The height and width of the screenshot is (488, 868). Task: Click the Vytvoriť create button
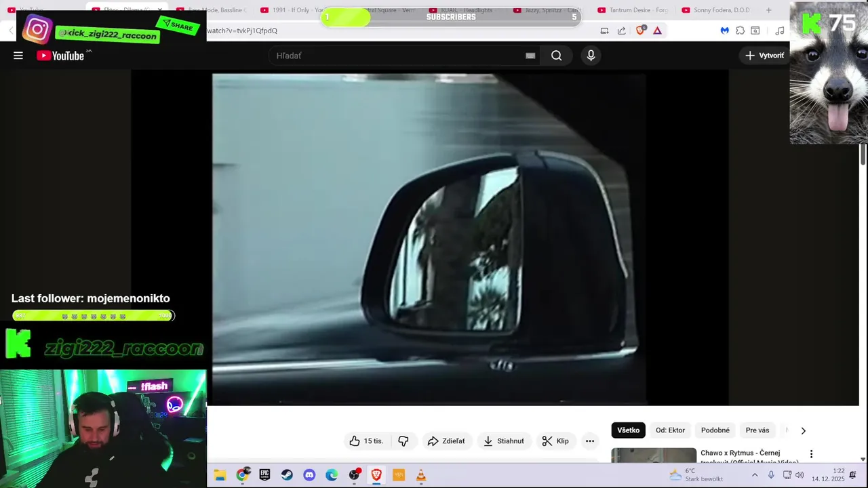[764, 56]
